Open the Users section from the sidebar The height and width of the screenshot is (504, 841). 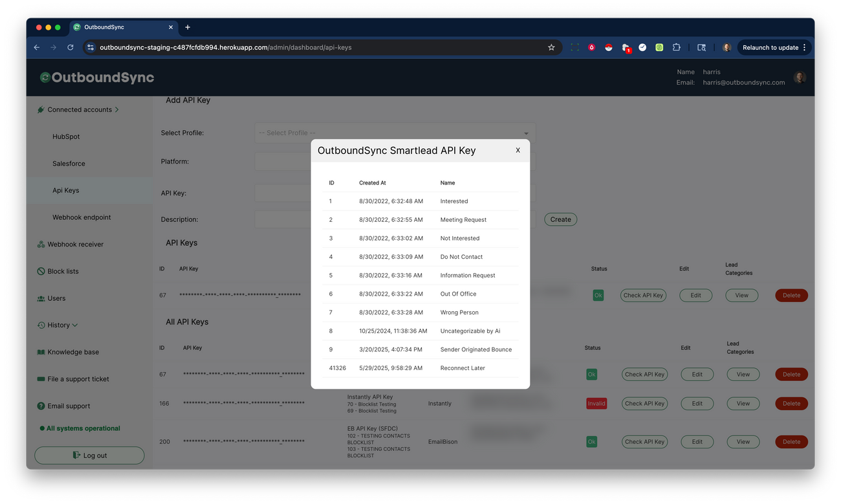[40, 298]
